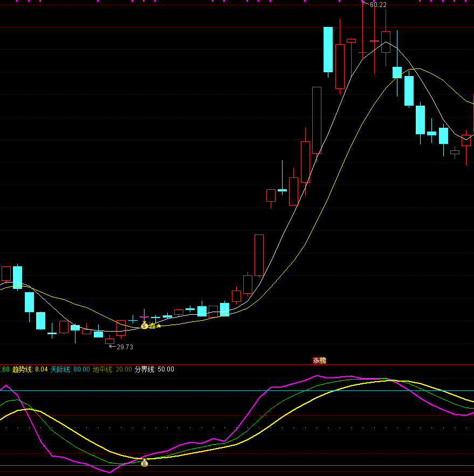Click the large cyan candle at far left
The height and width of the screenshot is (476, 474).
click(x=18, y=277)
